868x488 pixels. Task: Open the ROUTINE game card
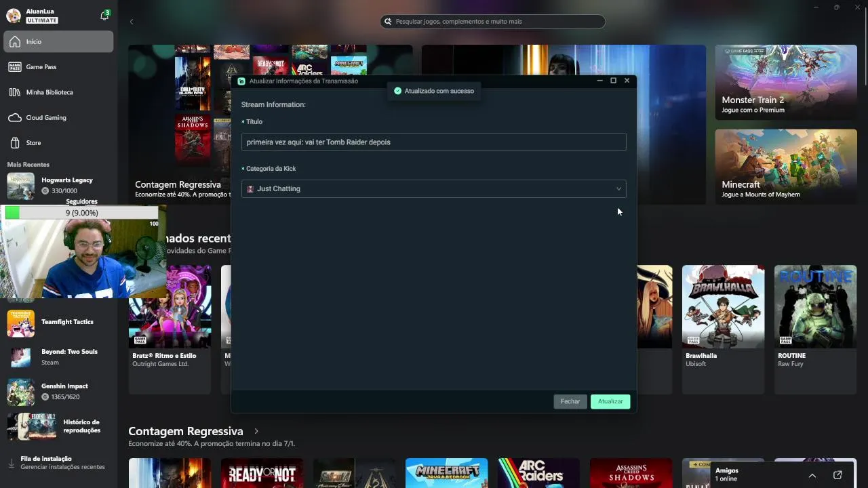(815, 329)
